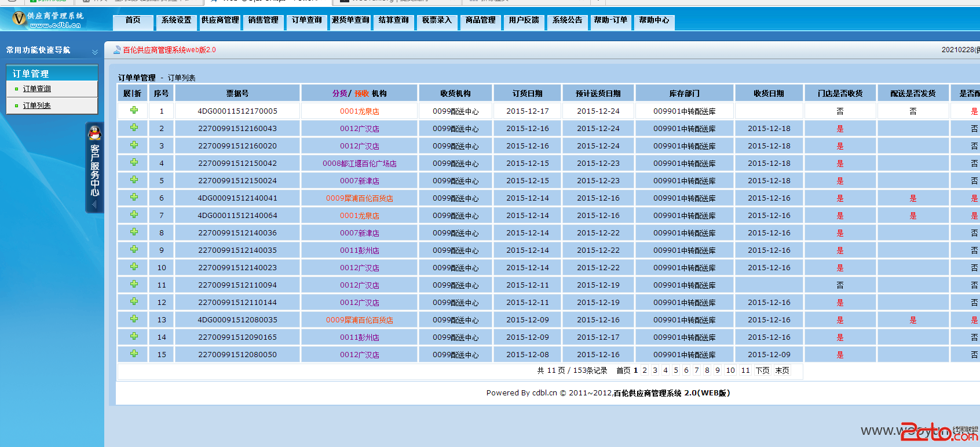Expand row 9 with the plus icon
This screenshot has width=980, height=447.
134,249
